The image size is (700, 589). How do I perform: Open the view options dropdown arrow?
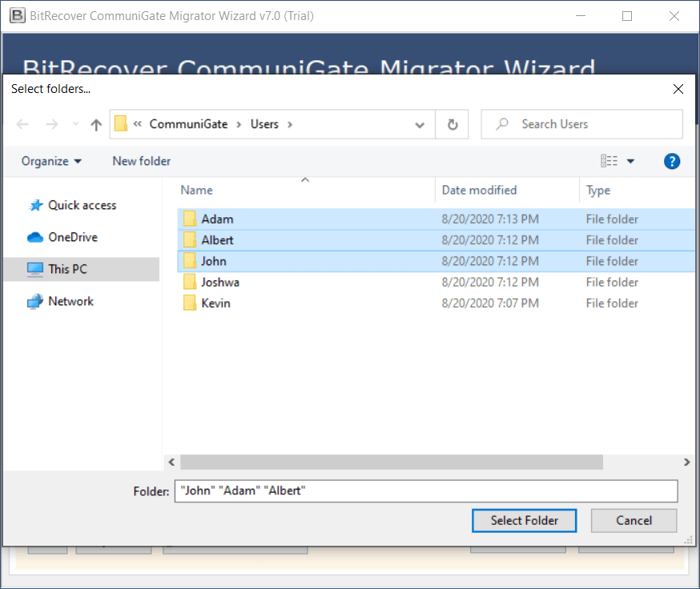[x=630, y=161]
